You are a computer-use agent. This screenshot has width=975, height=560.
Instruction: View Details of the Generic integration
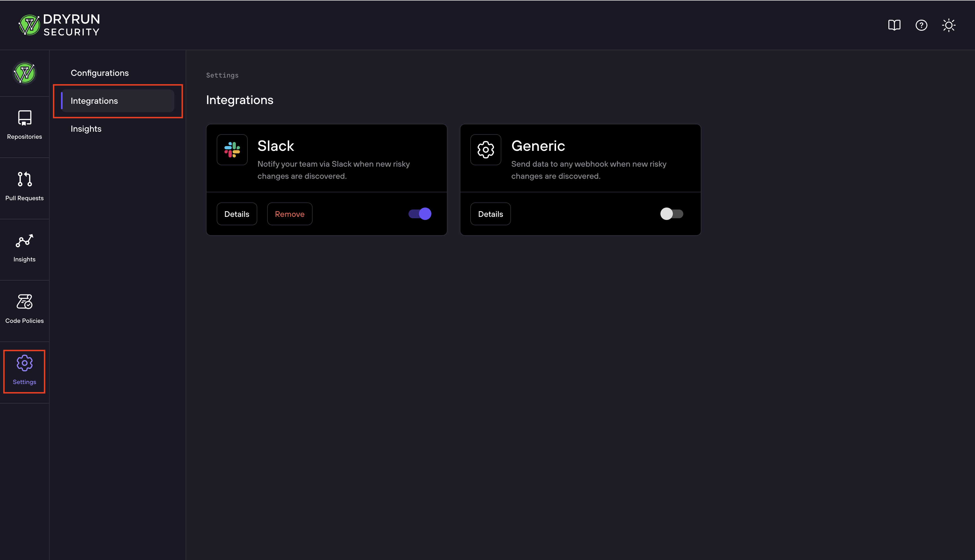(490, 214)
